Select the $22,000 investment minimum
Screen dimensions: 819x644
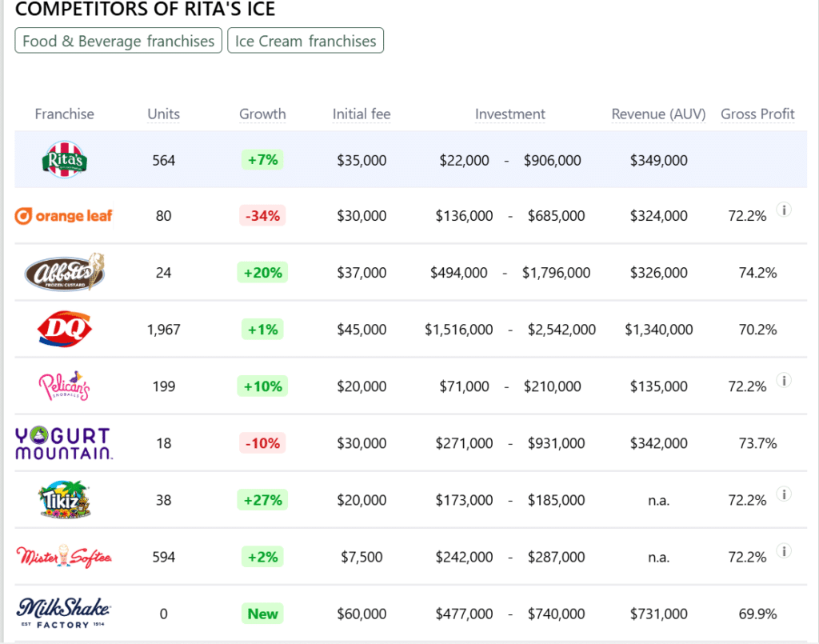tap(464, 160)
